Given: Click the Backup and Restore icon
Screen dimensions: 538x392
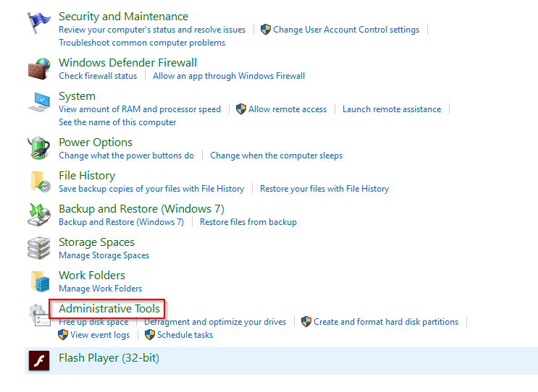Looking at the screenshot, I should [39, 216].
